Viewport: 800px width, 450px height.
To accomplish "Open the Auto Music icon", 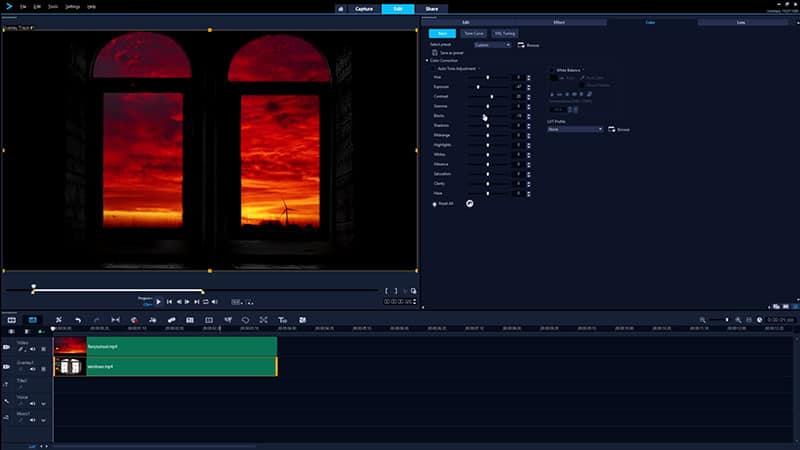I will pos(171,320).
